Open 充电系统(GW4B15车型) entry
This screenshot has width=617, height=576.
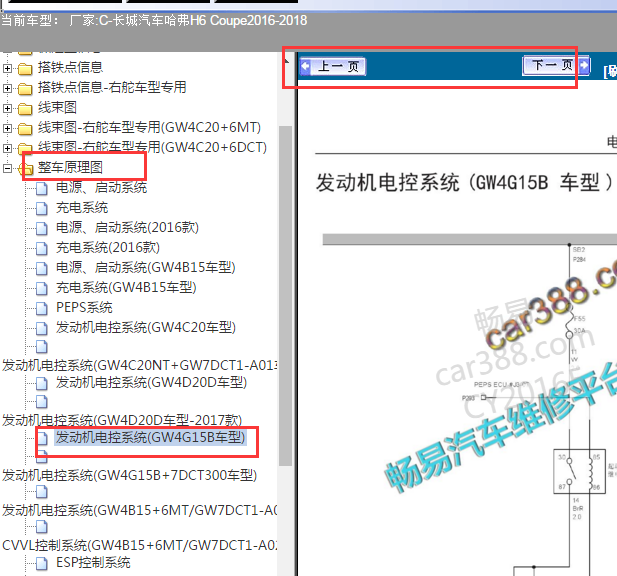coord(126,288)
